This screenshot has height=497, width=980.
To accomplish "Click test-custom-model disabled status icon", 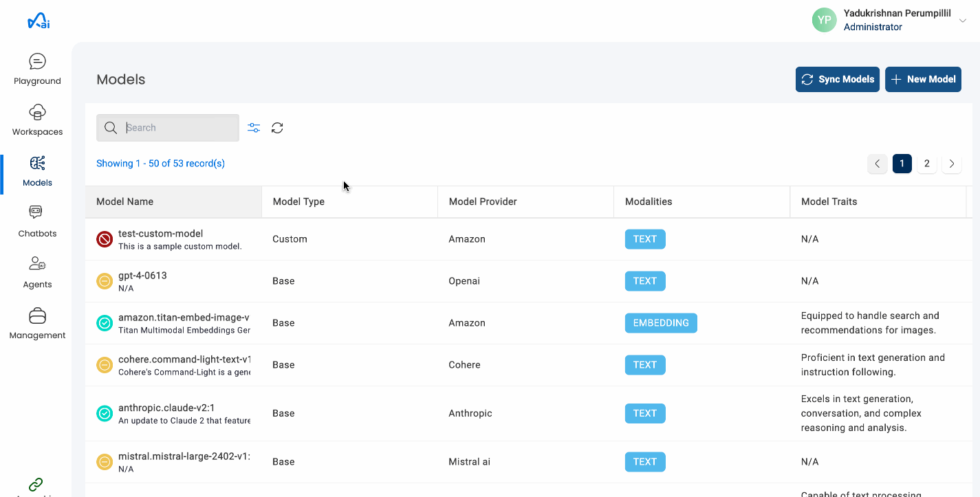I will pyautogui.click(x=105, y=239).
